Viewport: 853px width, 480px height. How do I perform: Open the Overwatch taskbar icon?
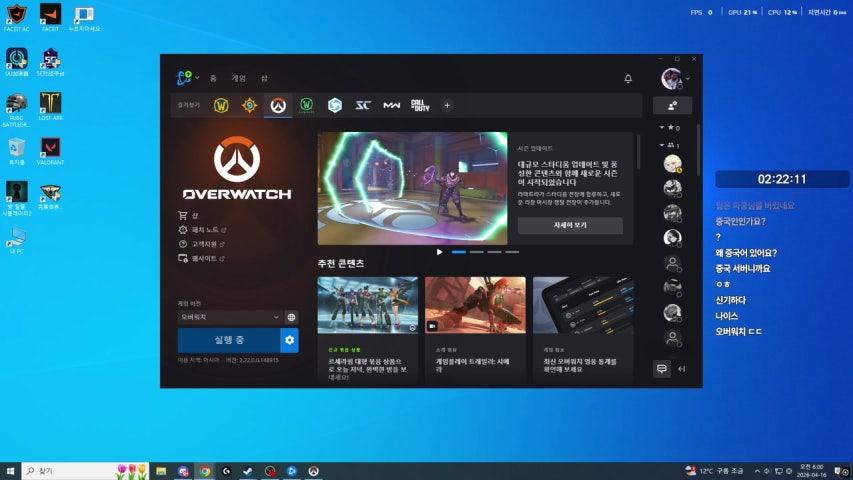(313, 471)
